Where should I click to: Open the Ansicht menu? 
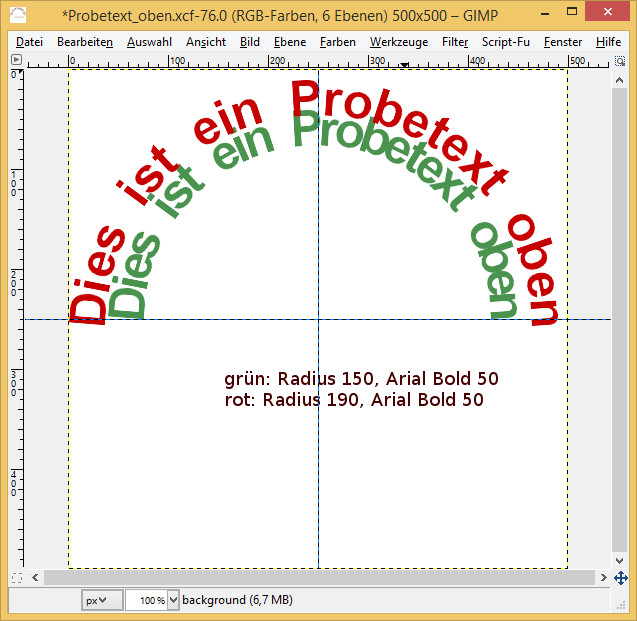pos(206,42)
